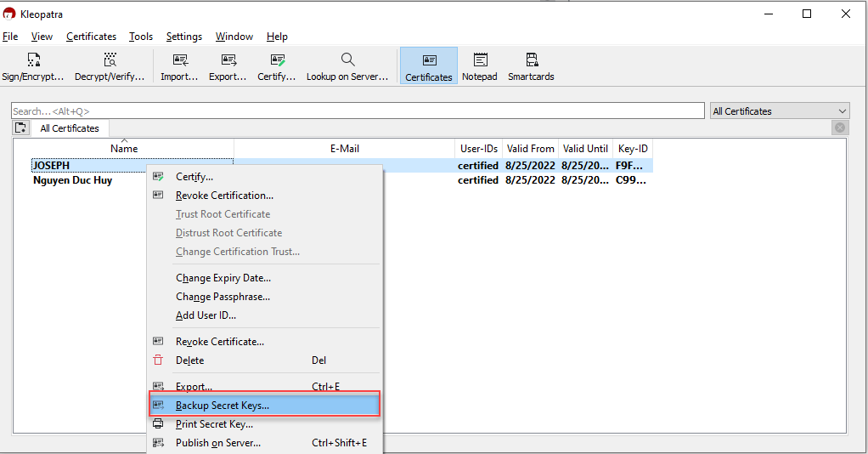Viewport: 868px width, 454px height.
Task: Select Change Passphrase in context menu
Action: (223, 297)
